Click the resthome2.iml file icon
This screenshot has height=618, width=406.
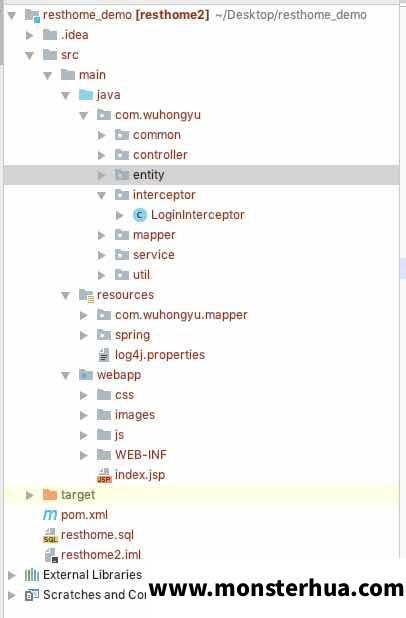pyautogui.click(x=51, y=555)
